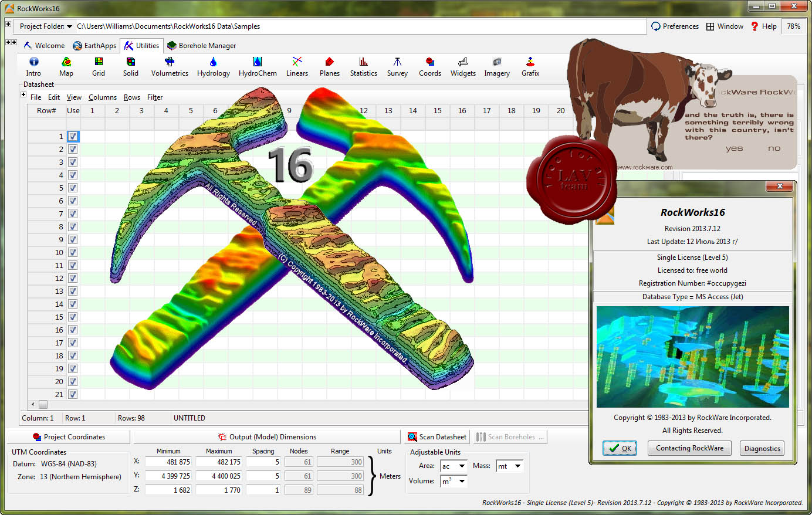
Task: Click the project folder path field
Action: [360, 26]
